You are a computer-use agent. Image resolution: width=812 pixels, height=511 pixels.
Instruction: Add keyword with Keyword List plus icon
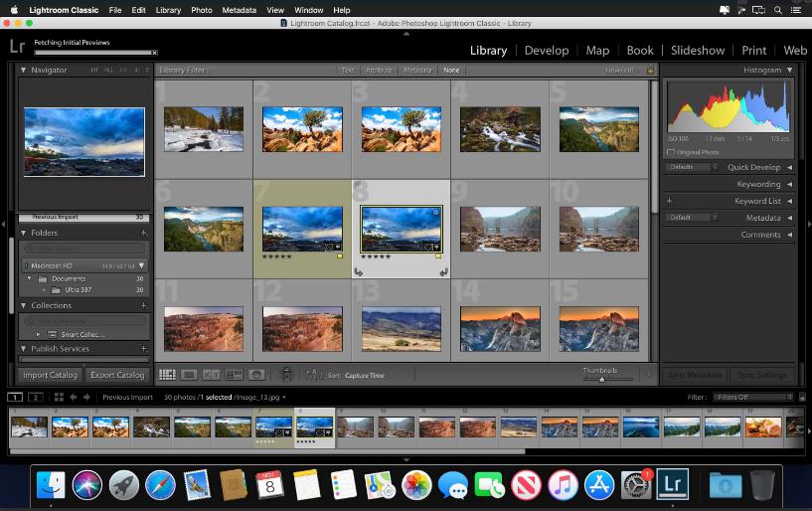tap(669, 201)
